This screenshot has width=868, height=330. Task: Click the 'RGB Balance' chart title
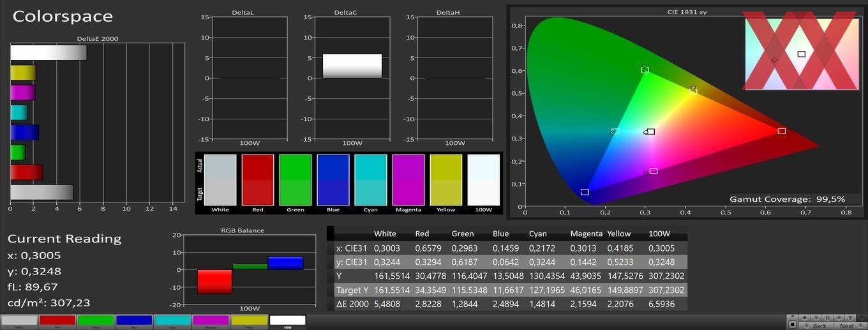[243, 230]
